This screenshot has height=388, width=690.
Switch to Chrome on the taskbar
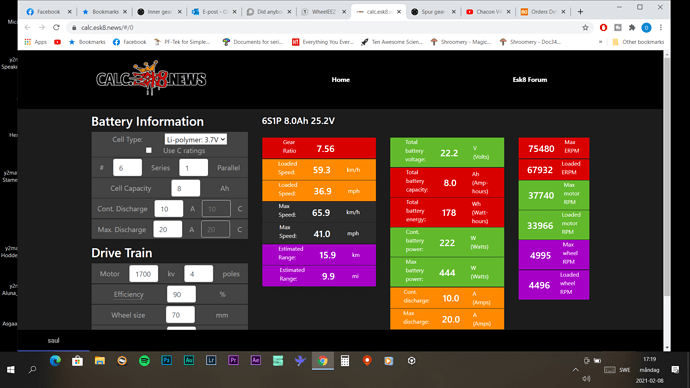coord(323,361)
